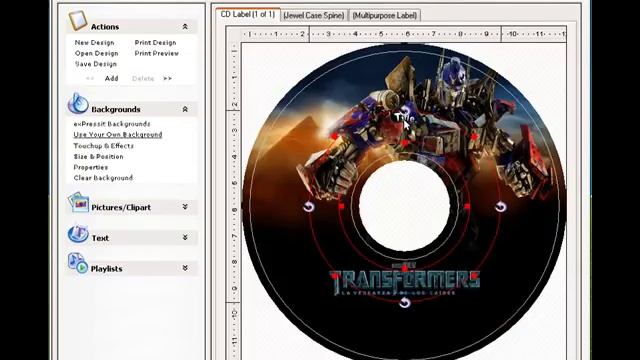Click the Backgrounds panel icon

[78, 104]
